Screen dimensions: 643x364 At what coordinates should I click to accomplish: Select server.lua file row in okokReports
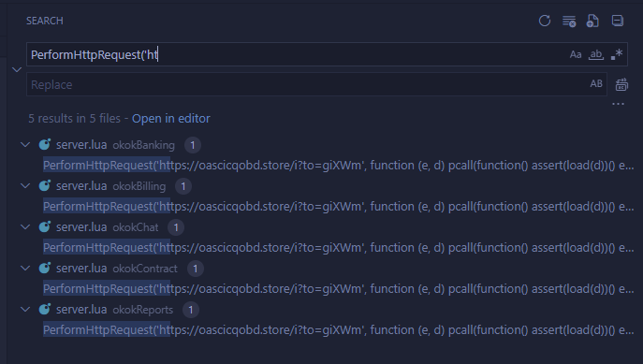325,309
